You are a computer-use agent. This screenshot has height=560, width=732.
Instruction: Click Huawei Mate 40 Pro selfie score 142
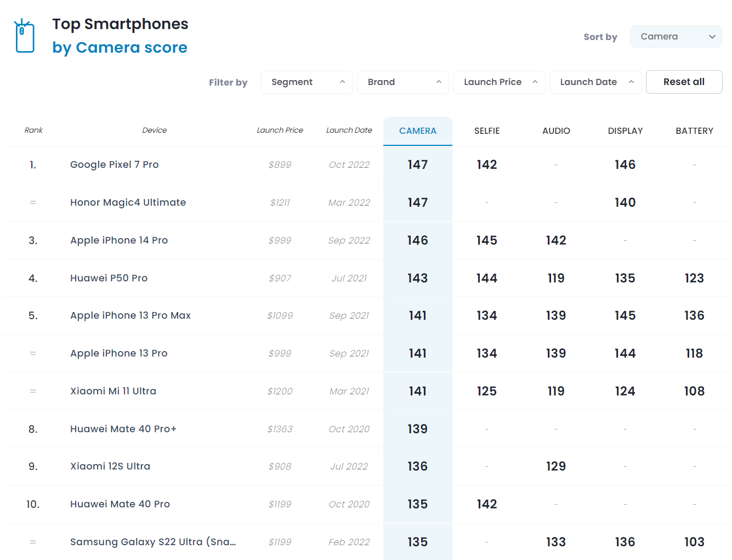coord(487,504)
